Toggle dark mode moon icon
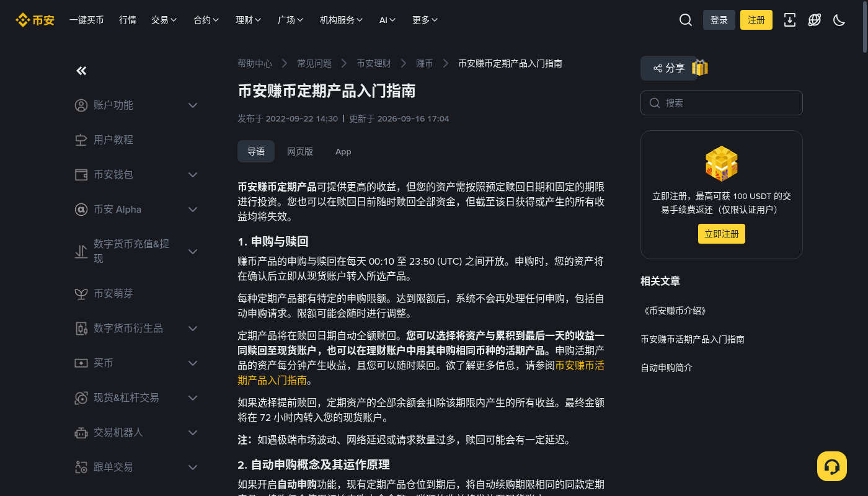Viewport: 868px width, 496px height. (839, 20)
